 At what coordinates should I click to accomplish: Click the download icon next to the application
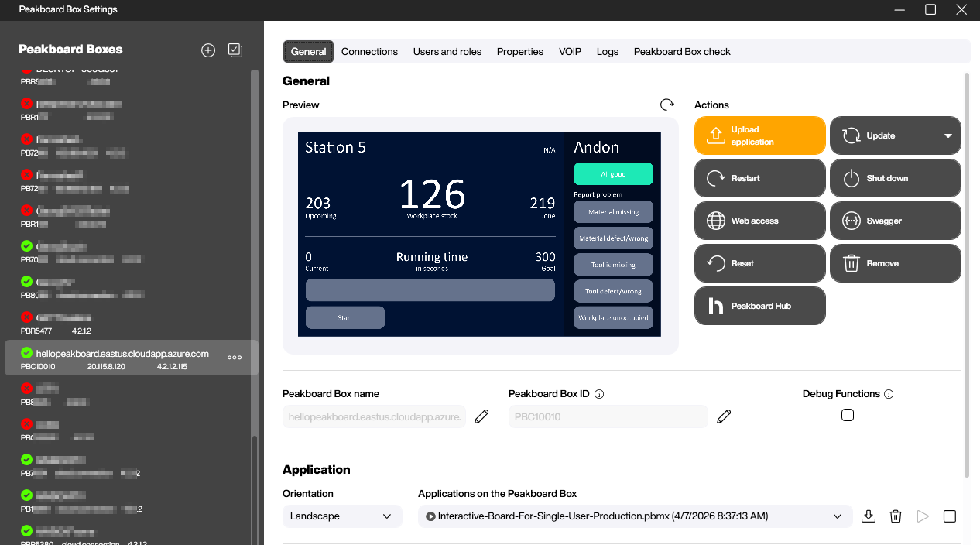(x=869, y=516)
